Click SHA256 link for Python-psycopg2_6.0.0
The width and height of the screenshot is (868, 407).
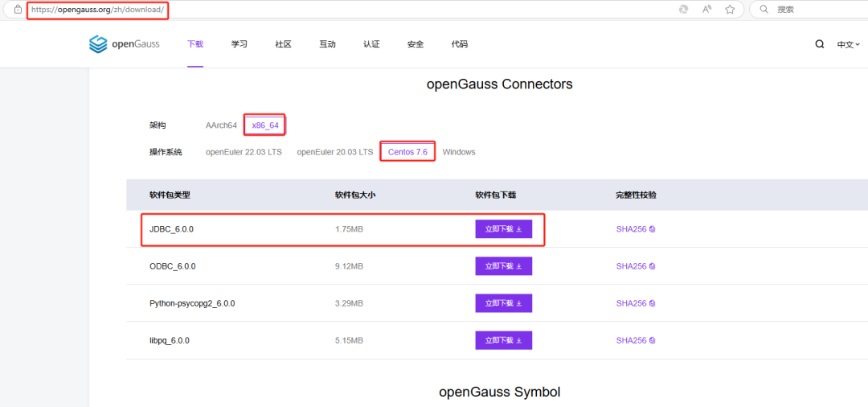pyautogui.click(x=631, y=303)
